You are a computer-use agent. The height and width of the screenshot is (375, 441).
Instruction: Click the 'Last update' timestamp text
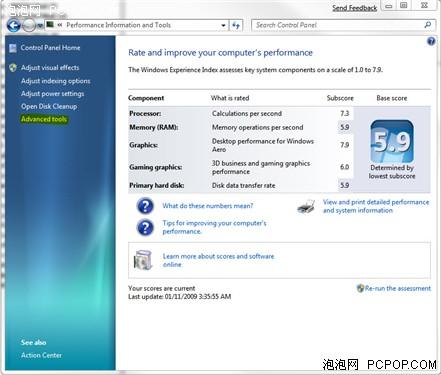click(x=180, y=297)
